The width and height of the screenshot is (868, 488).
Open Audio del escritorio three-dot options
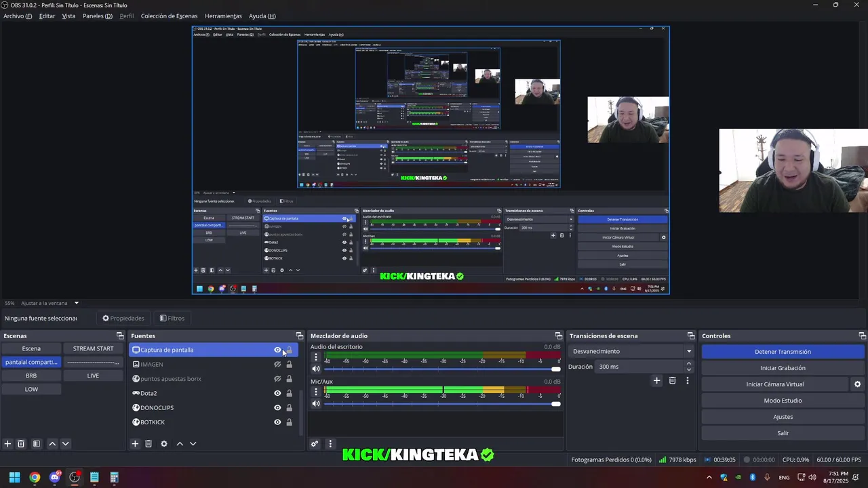[x=315, y=357]
